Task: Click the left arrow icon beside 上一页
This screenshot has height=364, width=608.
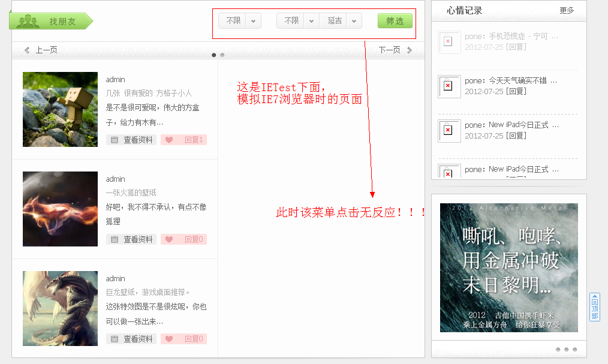Action: (x=27, y=50)
